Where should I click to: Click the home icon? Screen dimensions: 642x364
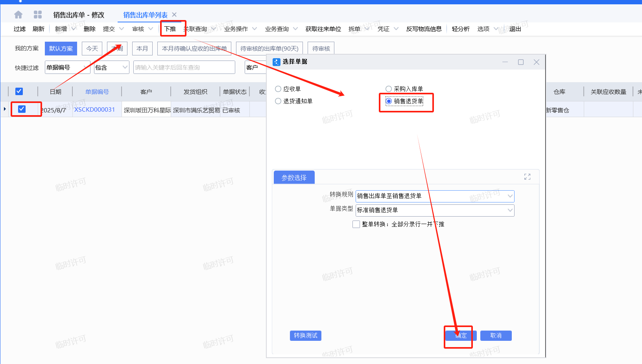(x=18, y=15)
